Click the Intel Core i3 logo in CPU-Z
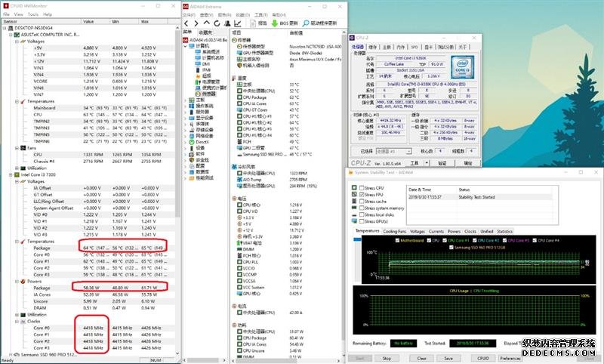Screen dimensions: 604x364 point(462,66)
